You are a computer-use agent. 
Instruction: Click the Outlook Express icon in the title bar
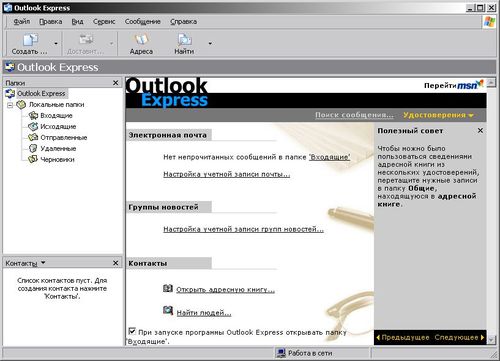pos(8,8)
